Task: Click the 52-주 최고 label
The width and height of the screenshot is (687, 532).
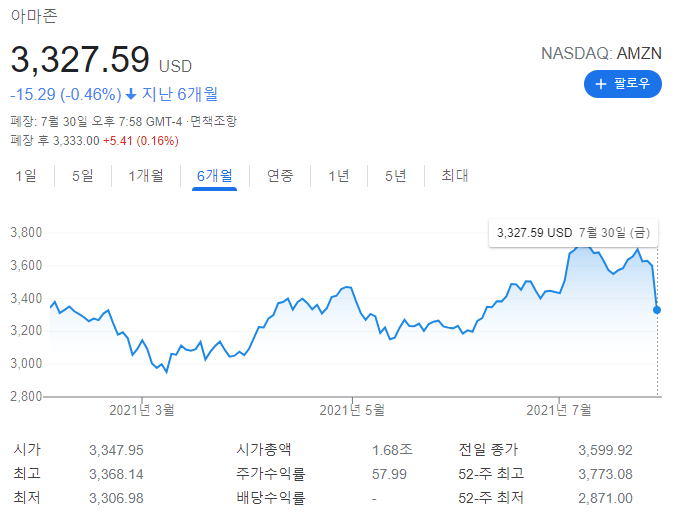Action: point(491,474)
